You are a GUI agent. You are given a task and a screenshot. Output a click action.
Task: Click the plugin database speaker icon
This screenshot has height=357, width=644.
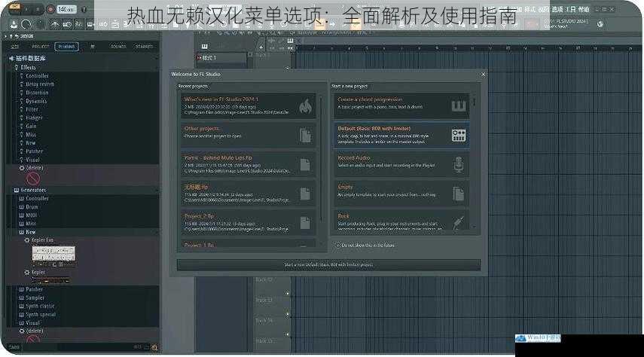click(x=11, y=58)
